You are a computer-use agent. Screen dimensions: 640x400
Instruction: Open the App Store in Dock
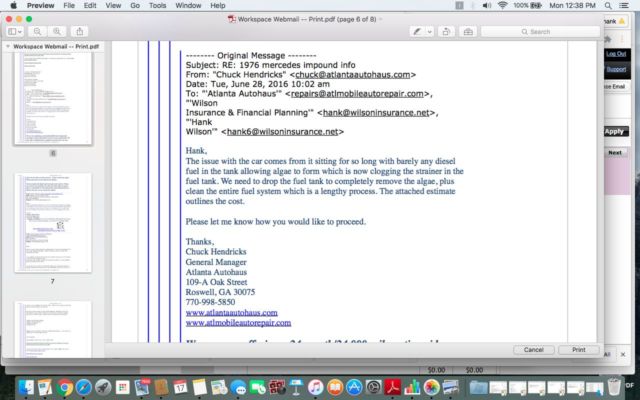pos(354,387)
